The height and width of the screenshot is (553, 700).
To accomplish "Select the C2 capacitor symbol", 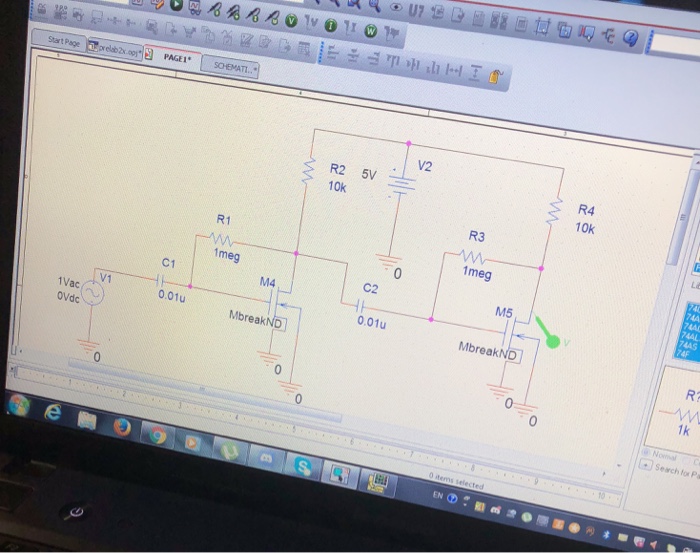I will coord(361,306).
